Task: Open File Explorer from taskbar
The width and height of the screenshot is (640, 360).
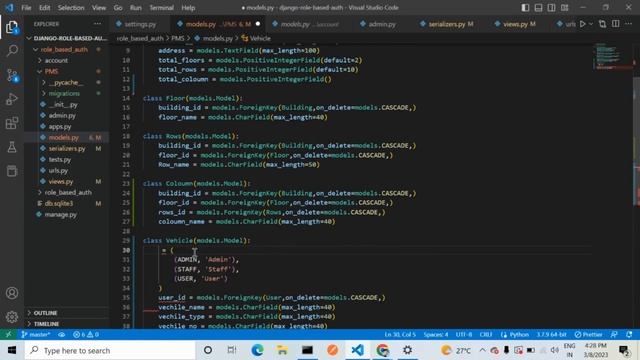Action: (x=282, y=350)
